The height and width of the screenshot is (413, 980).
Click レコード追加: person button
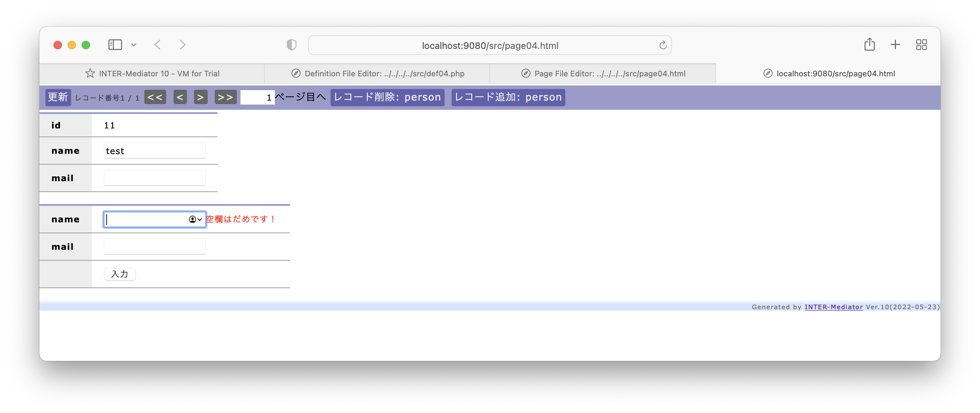[508, 97]
